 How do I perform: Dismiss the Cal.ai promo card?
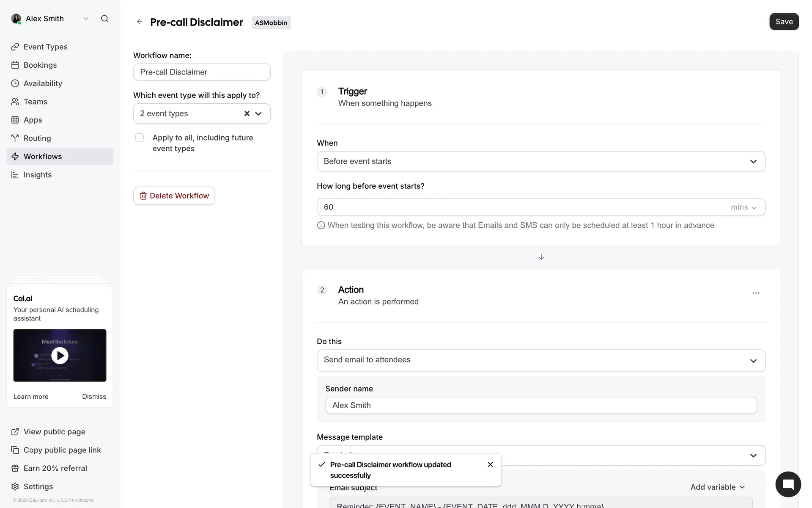pos(94,397)
